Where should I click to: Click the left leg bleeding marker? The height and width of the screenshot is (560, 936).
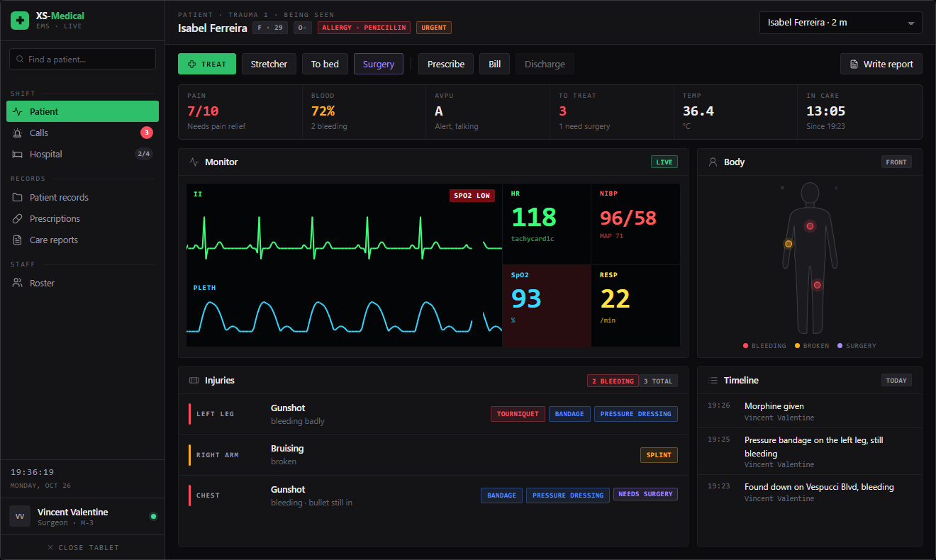(817, 285)
